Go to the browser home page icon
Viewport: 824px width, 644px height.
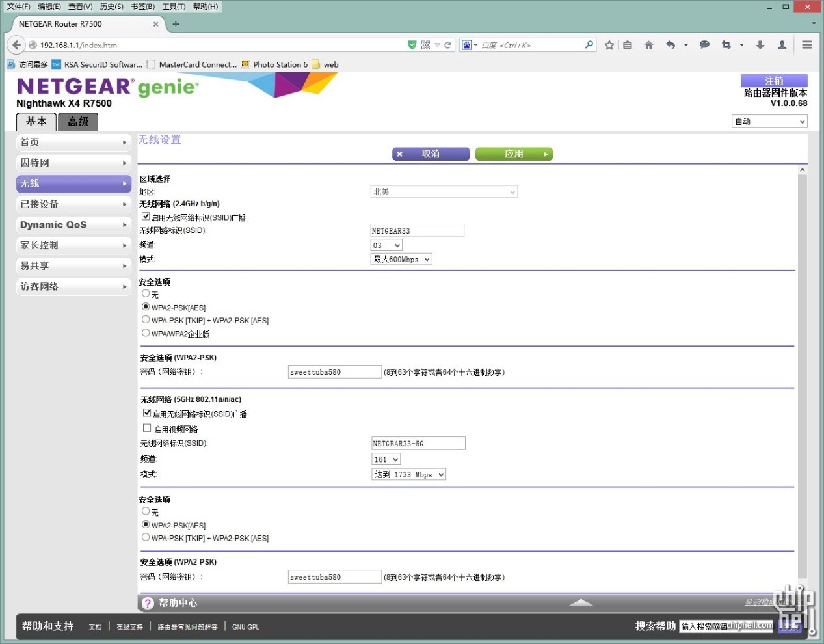coord(648,45)
